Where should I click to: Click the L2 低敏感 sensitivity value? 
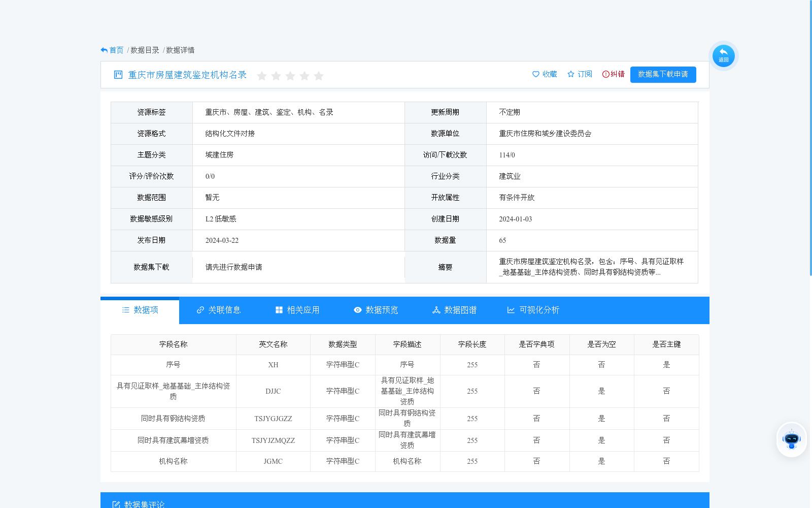point(221,219)
